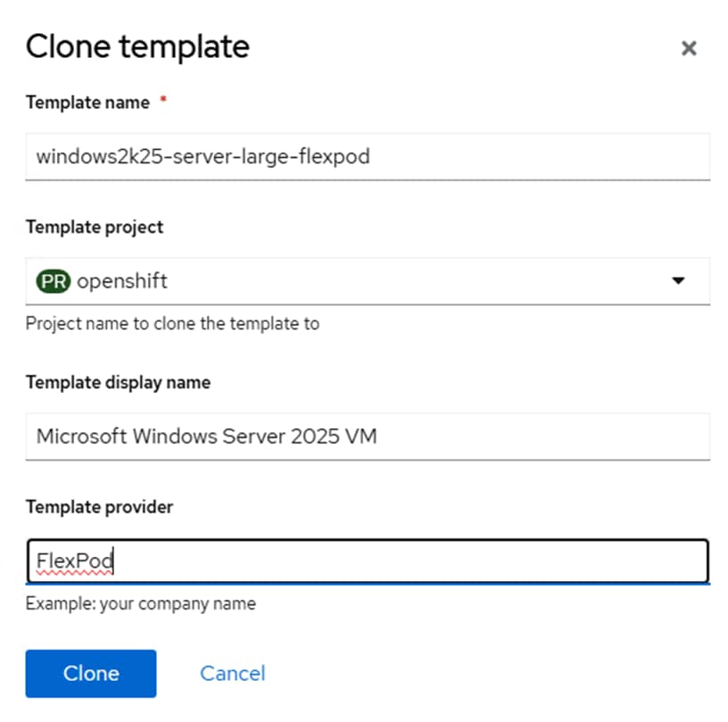Click the Microsoft Windows Server 2025 VM text
The width and height of the screenshot is (728, 722).
coord(206,436)
